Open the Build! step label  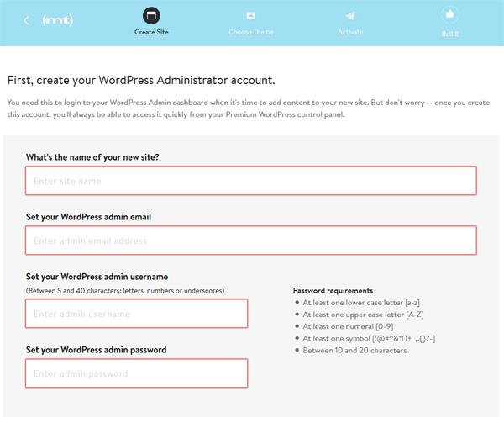click(450, 34)
